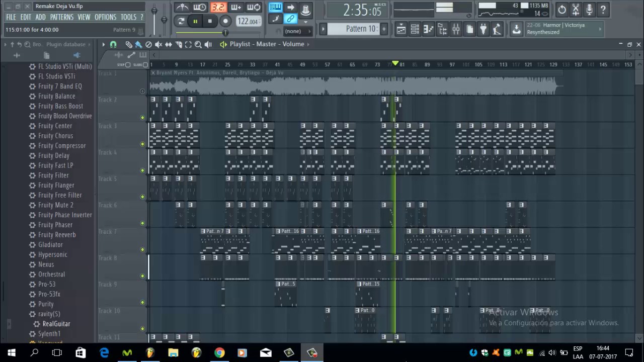Open the OPTIONS menu
Image resolution: width=644 pixels, height=362 pixels.
pos(106,17)
